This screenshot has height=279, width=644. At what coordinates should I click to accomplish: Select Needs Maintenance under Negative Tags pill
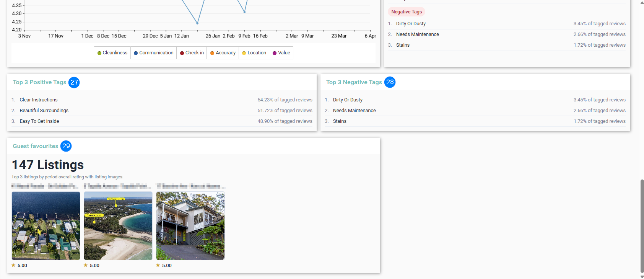(x=507, y=34)
